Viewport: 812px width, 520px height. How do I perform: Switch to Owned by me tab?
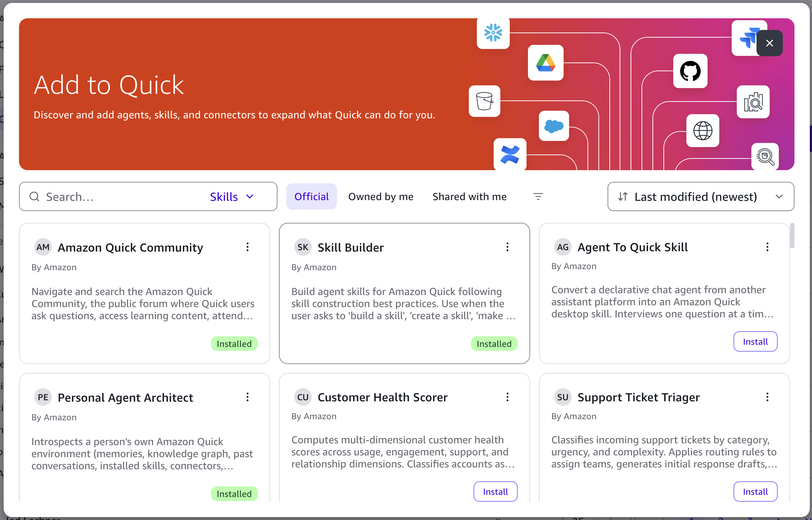click(x=381, y=197)
